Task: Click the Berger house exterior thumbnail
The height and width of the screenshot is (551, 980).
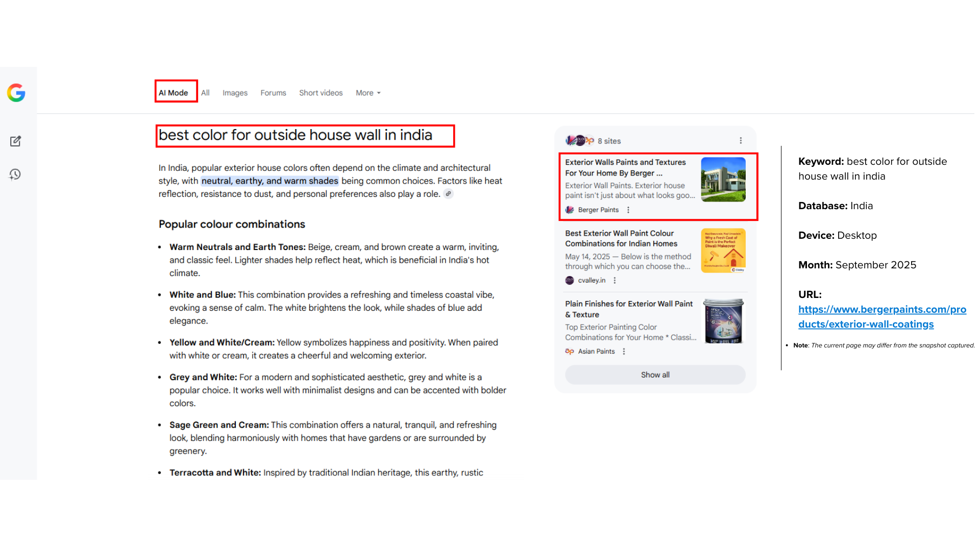Action: coord(723,179)
